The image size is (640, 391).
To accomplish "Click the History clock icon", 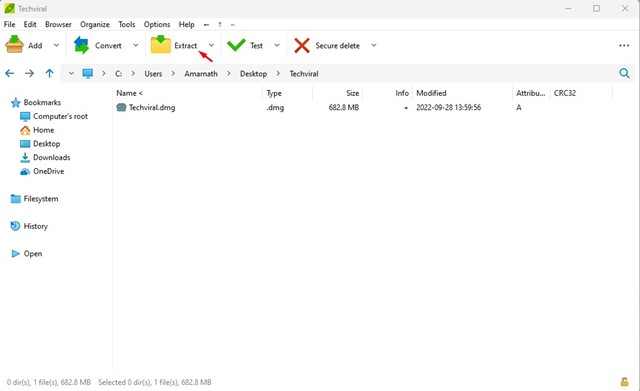I will (x=15, y=226).
